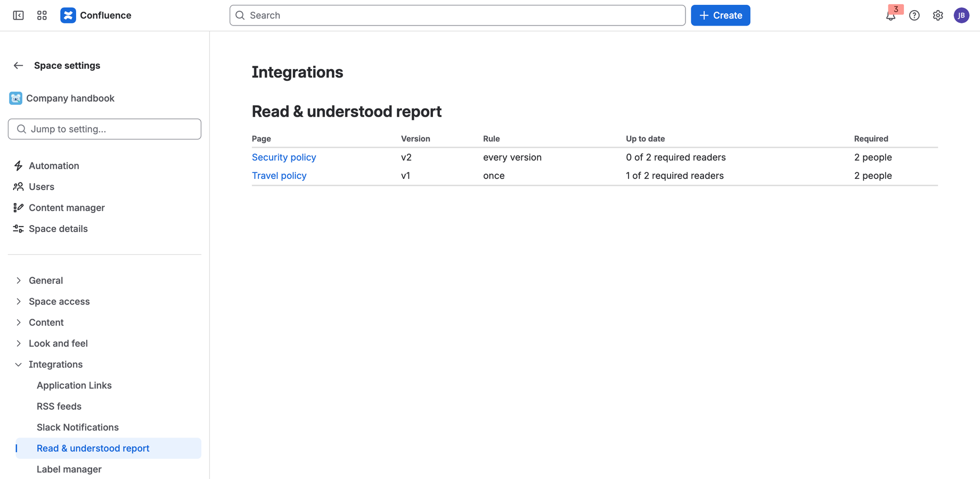Click the Users people icon
This screenshot has height=479, width=980.
pos(19,187)
